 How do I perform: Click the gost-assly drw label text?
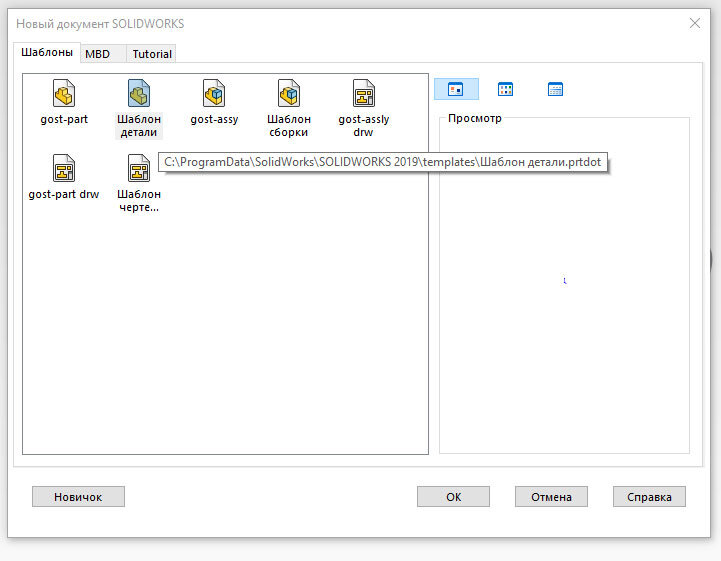click(364, 126)
